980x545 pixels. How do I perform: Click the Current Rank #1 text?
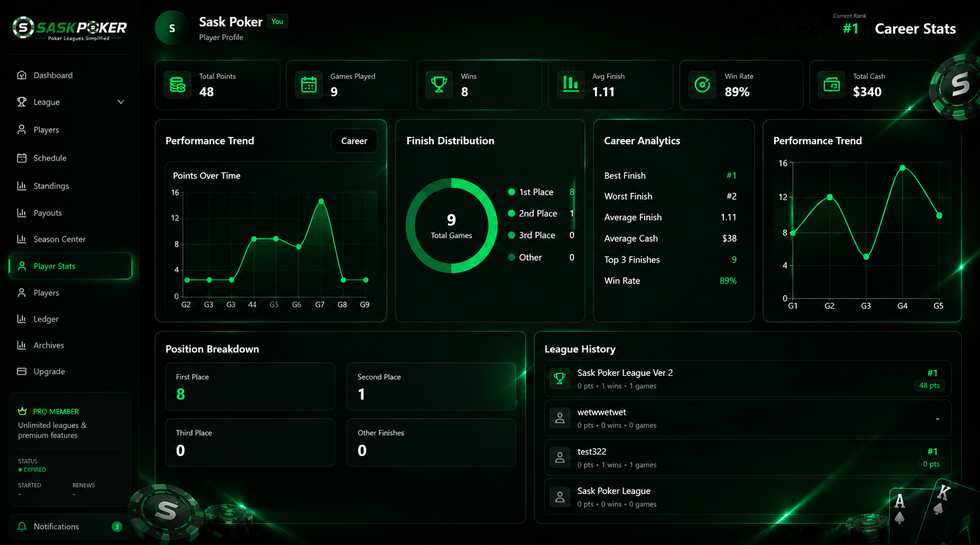[851, 29]
